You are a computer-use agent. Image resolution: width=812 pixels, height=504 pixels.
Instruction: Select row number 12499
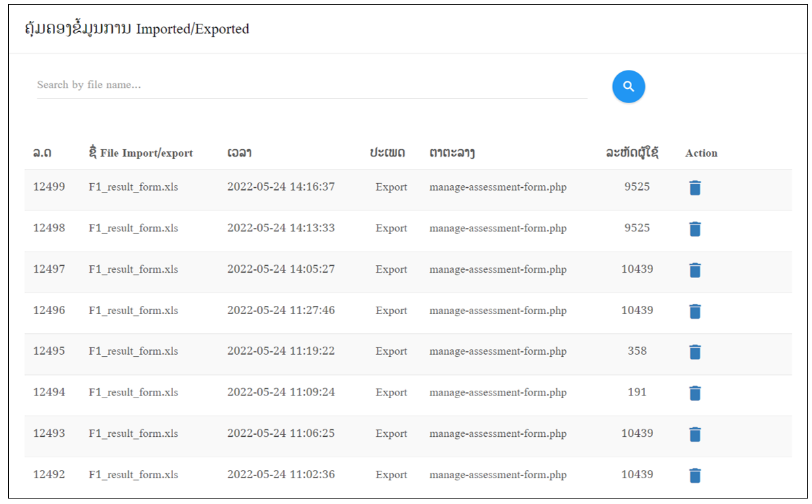point(49,187)
